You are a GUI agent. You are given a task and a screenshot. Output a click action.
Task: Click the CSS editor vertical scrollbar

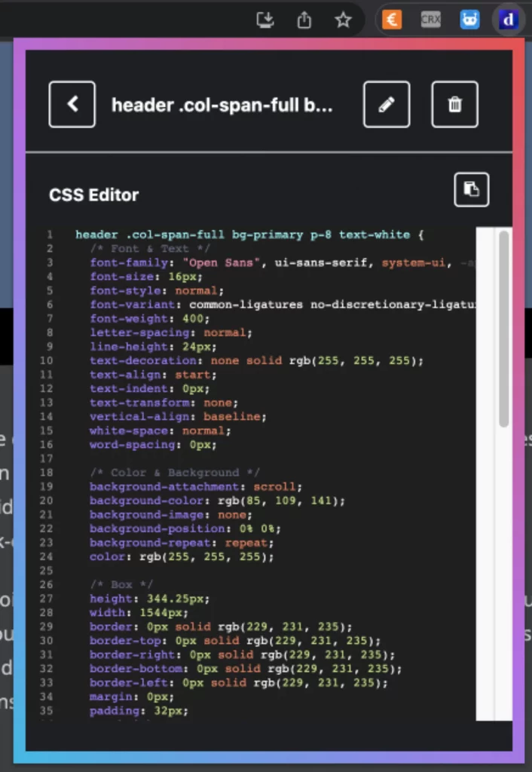(x=503, y=329)
